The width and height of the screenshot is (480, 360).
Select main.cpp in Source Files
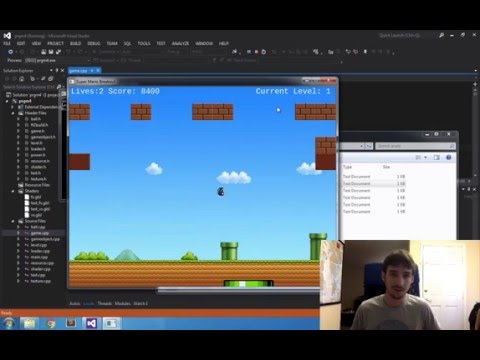(39, 257)
